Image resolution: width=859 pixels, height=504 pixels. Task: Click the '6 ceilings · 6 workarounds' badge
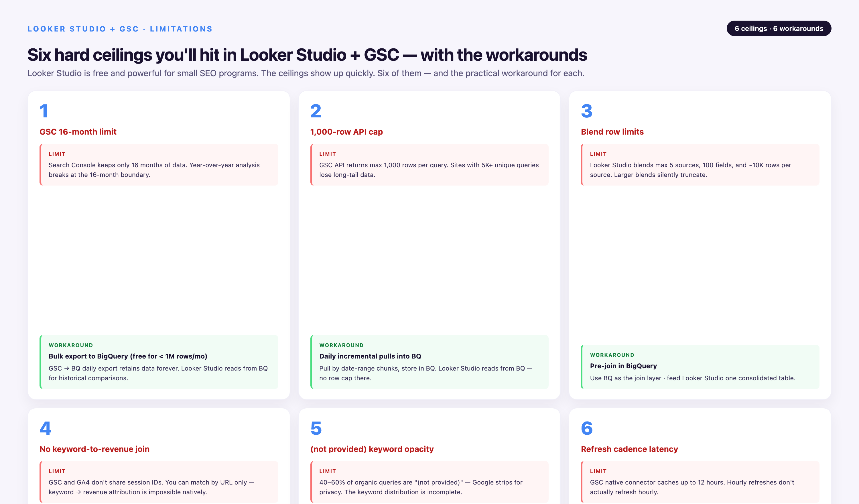tap(779, 28)
